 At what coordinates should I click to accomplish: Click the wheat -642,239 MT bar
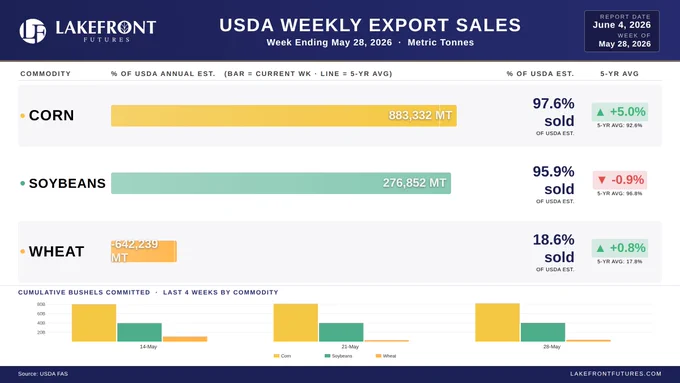tap(144, 251)
